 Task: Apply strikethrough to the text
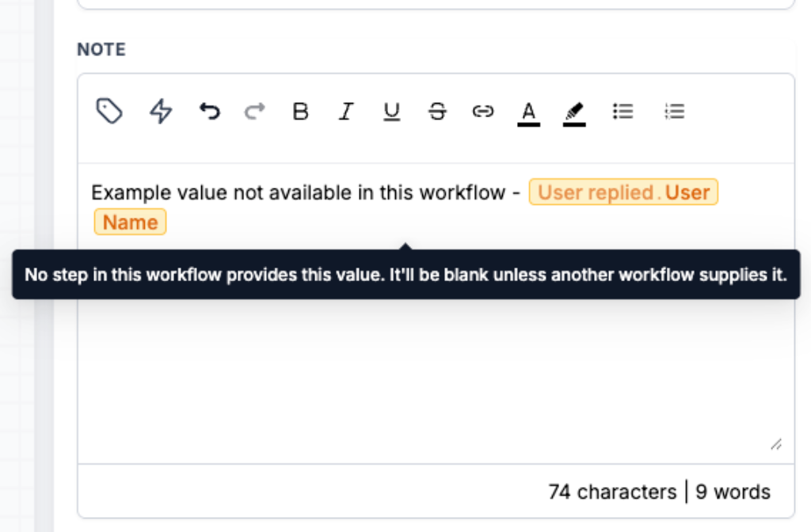[437, 111]
